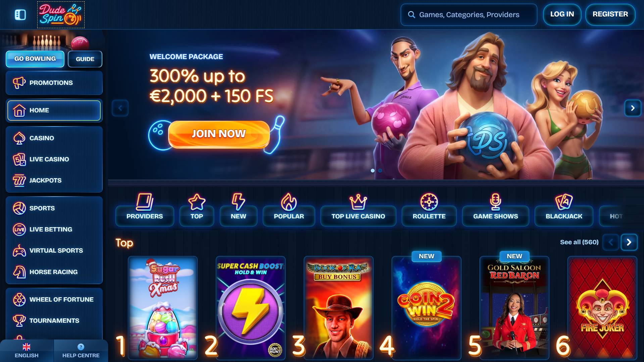Select the Roulette category tab

click(x=429, y=216)
